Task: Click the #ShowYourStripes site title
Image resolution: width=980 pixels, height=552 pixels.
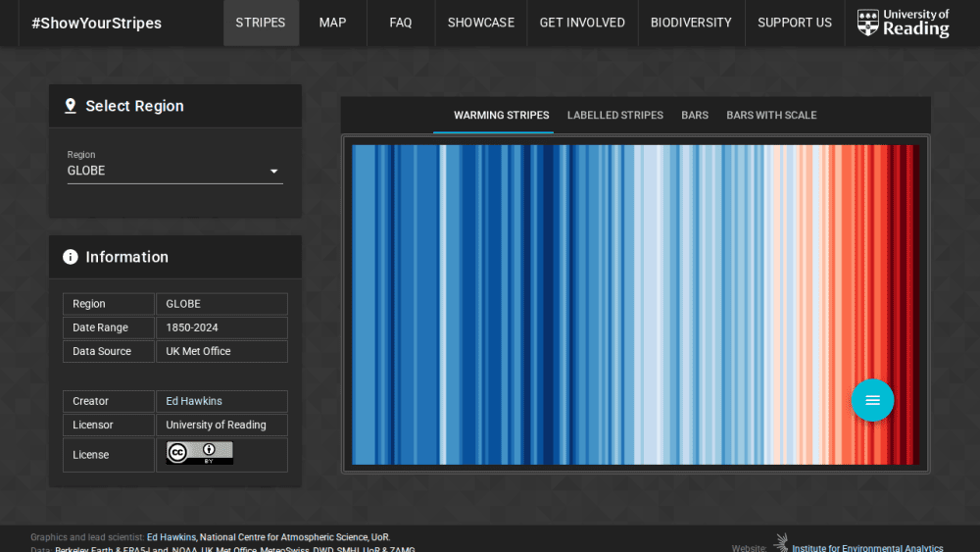Action: pos(96,24)
